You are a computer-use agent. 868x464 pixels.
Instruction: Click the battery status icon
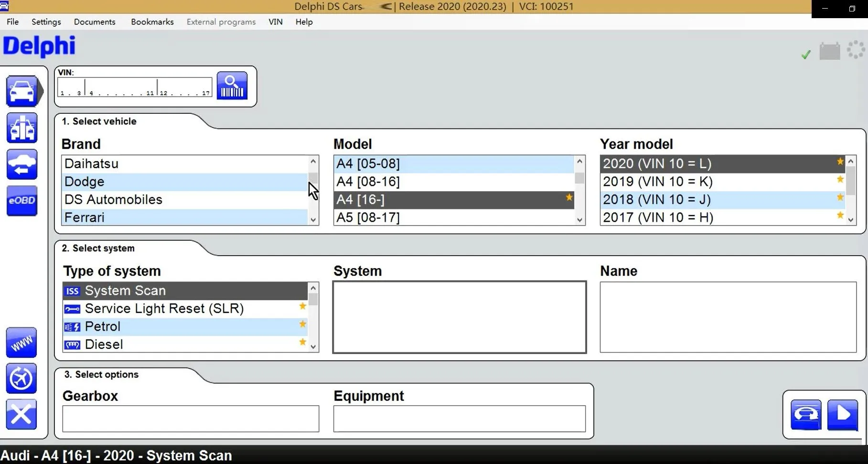(830, 51)
